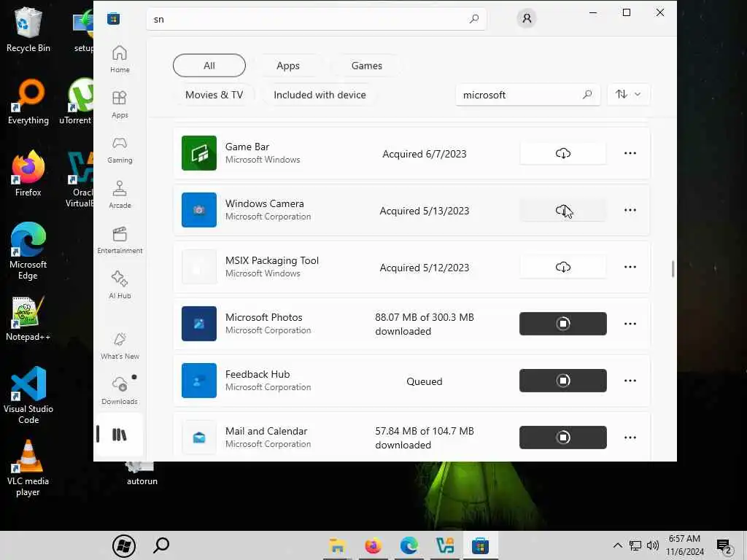The image size is (747, 560).
Task: Select Library icon in sidebar
Action: coord(120,435)
